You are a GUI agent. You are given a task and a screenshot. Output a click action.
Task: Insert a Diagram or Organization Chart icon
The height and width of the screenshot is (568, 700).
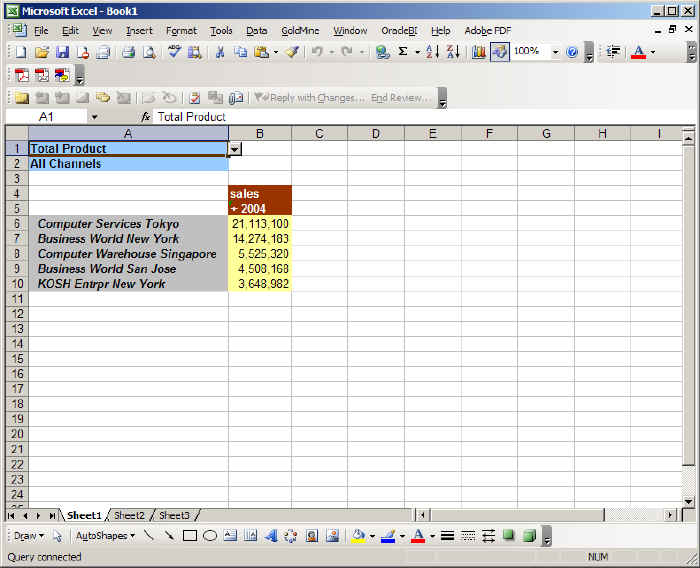(291, 535)
